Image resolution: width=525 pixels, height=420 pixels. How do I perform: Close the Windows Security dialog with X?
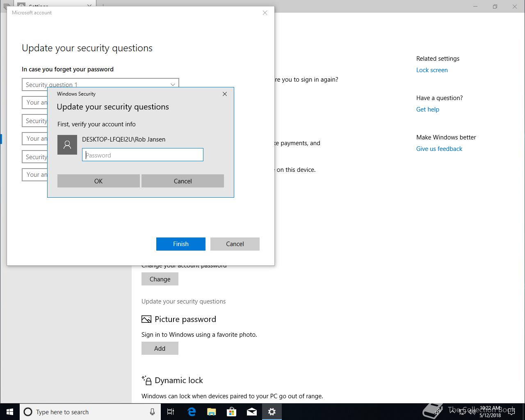pyautogui.click(x=225, y=94)
